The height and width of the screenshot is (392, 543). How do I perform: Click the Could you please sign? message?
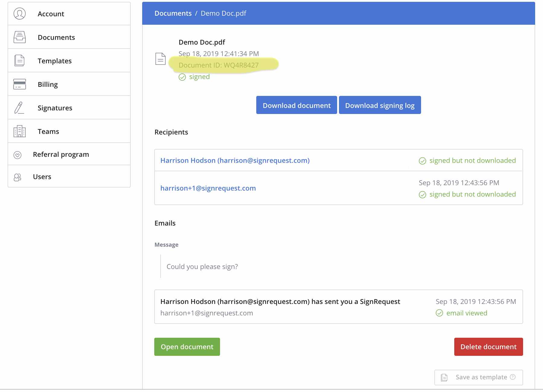point(202,267)
